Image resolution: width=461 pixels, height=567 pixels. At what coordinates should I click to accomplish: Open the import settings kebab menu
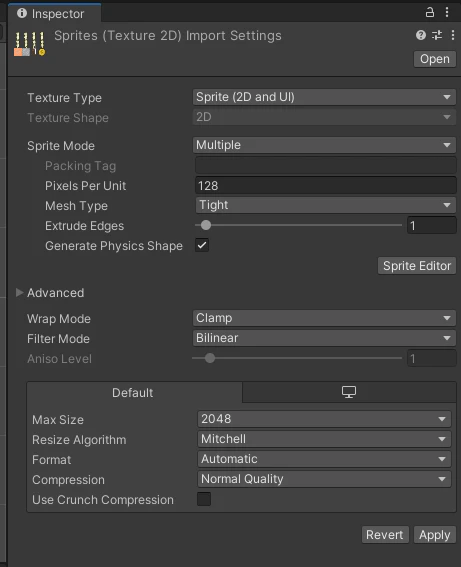(x=453, y=35)
